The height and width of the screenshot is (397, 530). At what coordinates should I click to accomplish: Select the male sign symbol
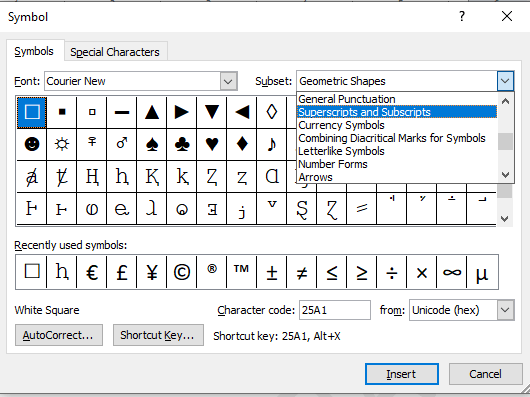click(x=122, y=144)
